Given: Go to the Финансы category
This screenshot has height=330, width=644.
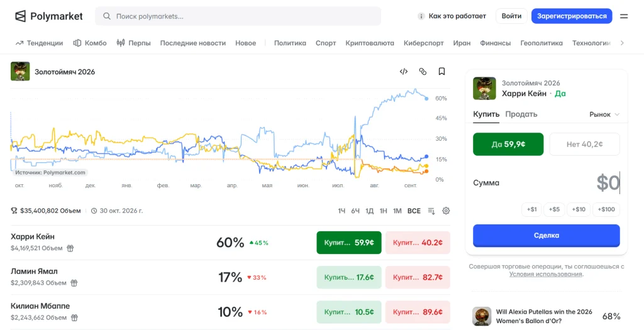Looking at the screenshot, I should click(x=496, y=43).
